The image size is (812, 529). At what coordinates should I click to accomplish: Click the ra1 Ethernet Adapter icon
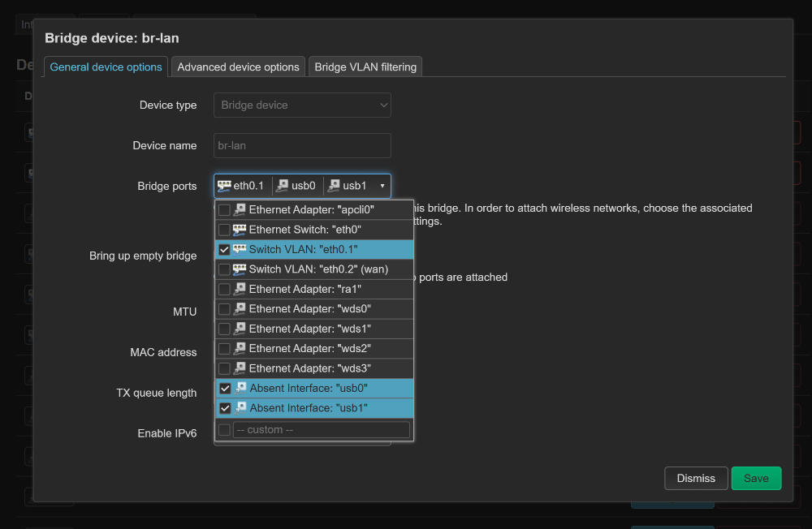tap(240, 289)
